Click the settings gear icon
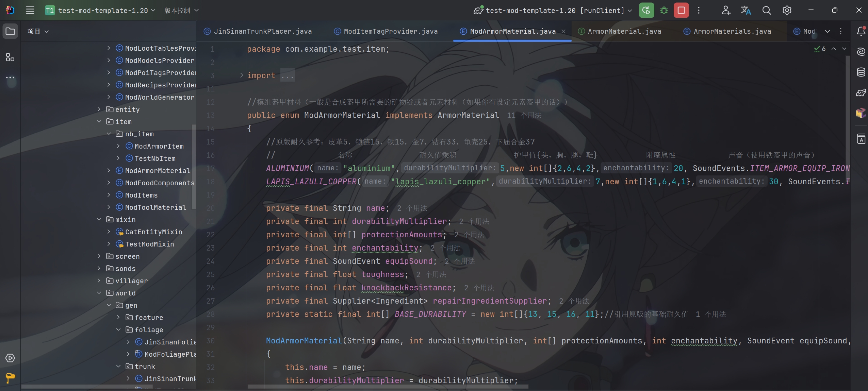This screenshot has height=391, width=868. pos(787,10)
